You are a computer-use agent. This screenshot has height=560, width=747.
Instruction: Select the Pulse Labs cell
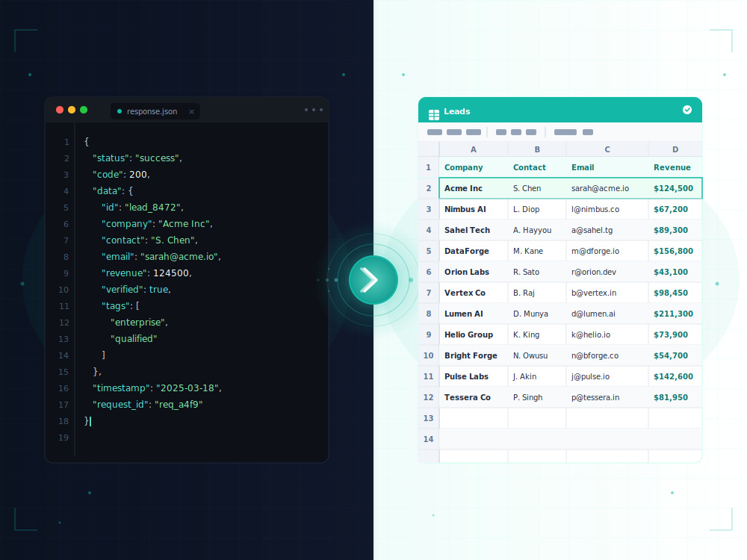474,376
